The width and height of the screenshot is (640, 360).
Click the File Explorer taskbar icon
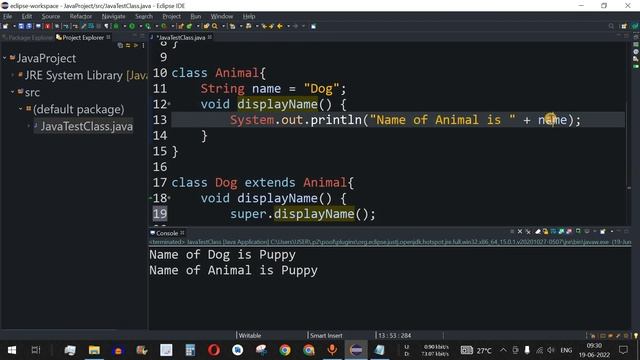(94, 350)
